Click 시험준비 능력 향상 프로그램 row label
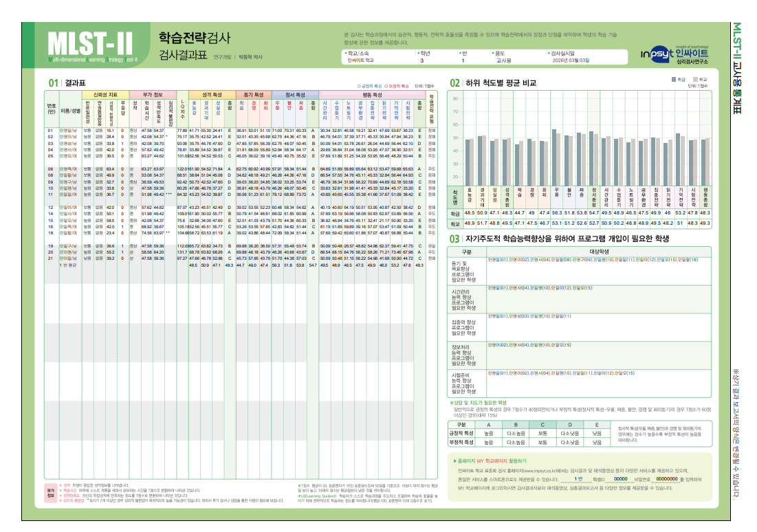Screen dimensions: 757x532 tap(463, 384)
